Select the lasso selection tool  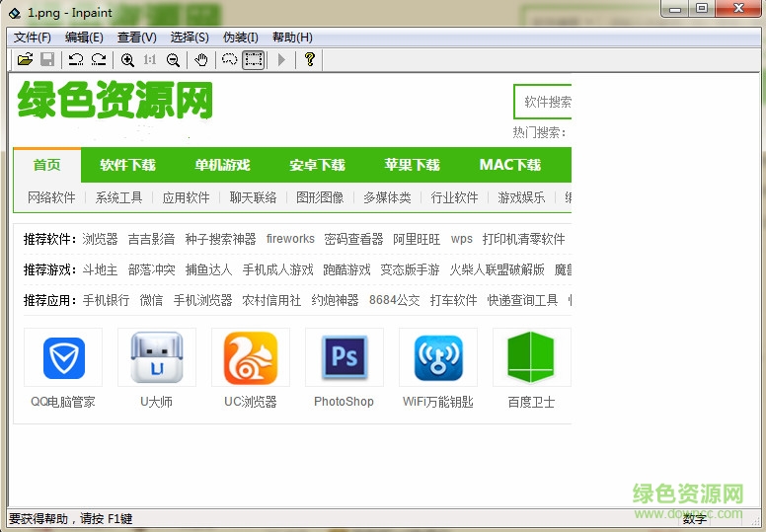[x=230, y=59]
